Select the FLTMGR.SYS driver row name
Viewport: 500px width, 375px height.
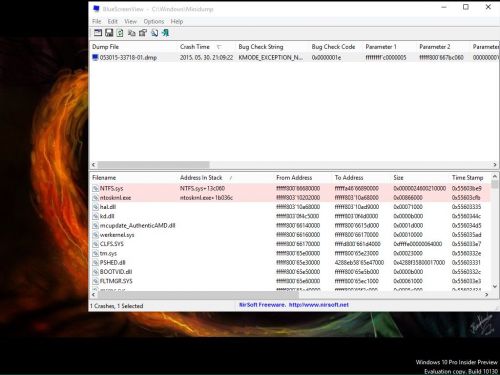click(x=116, y=281)
